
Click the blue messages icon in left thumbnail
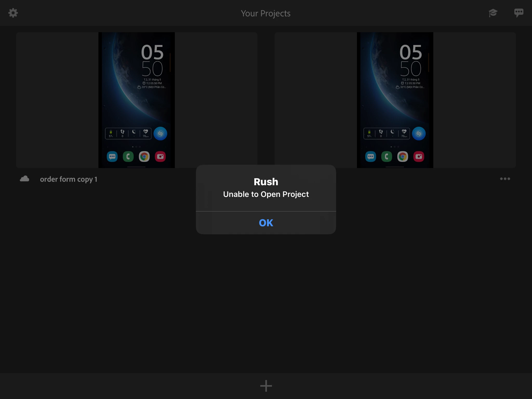[112, 157]
